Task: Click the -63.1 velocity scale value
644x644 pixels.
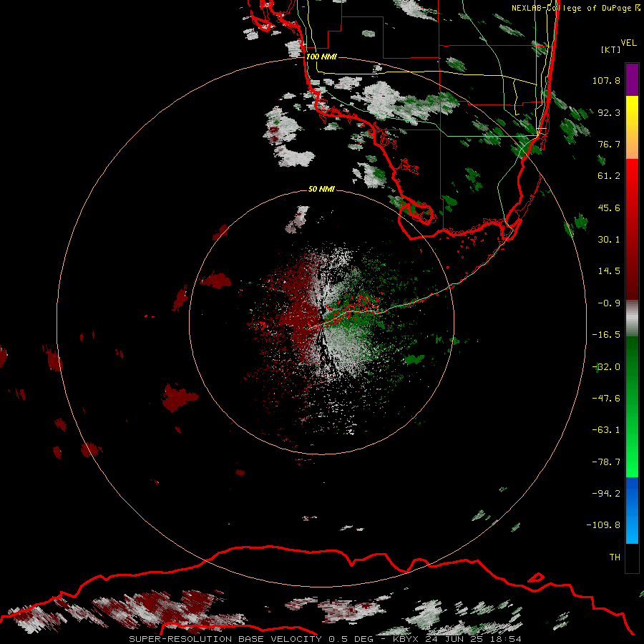Action: (x=606, y=430)
